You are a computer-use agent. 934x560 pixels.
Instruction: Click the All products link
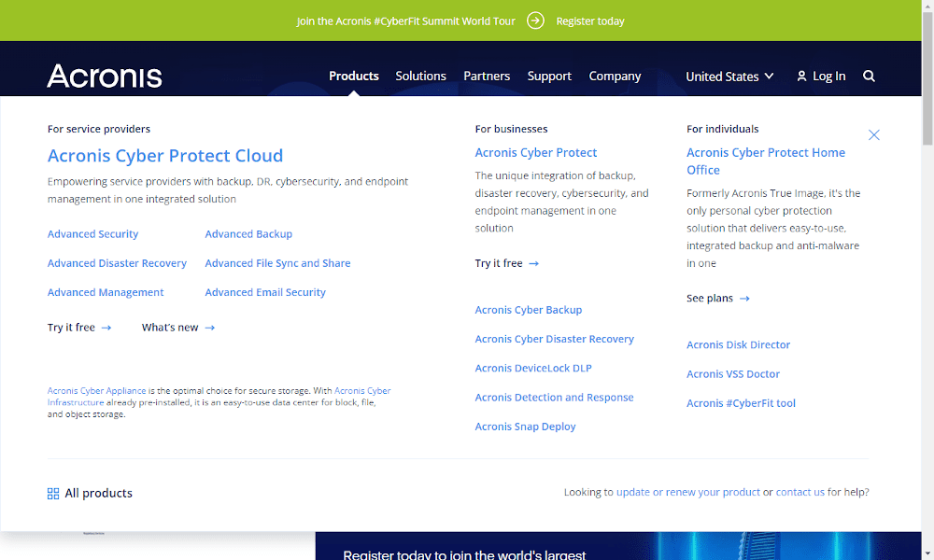tap(98, 494)
